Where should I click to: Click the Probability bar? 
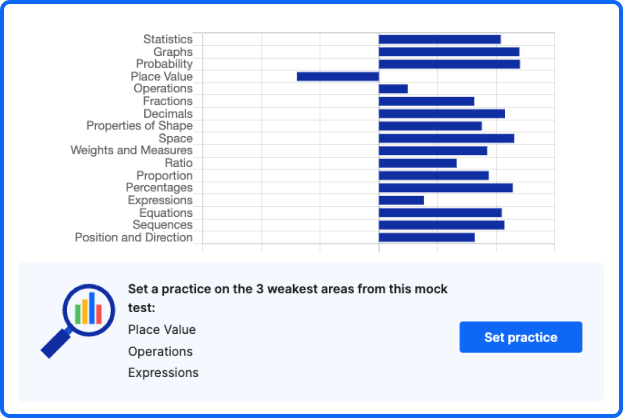(448, 64)
